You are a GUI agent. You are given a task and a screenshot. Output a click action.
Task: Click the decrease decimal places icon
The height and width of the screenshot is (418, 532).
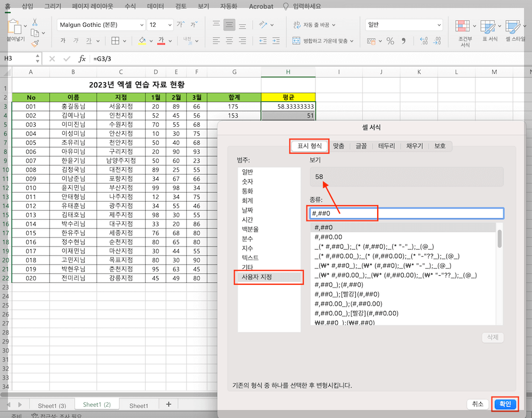click(437, 41)
